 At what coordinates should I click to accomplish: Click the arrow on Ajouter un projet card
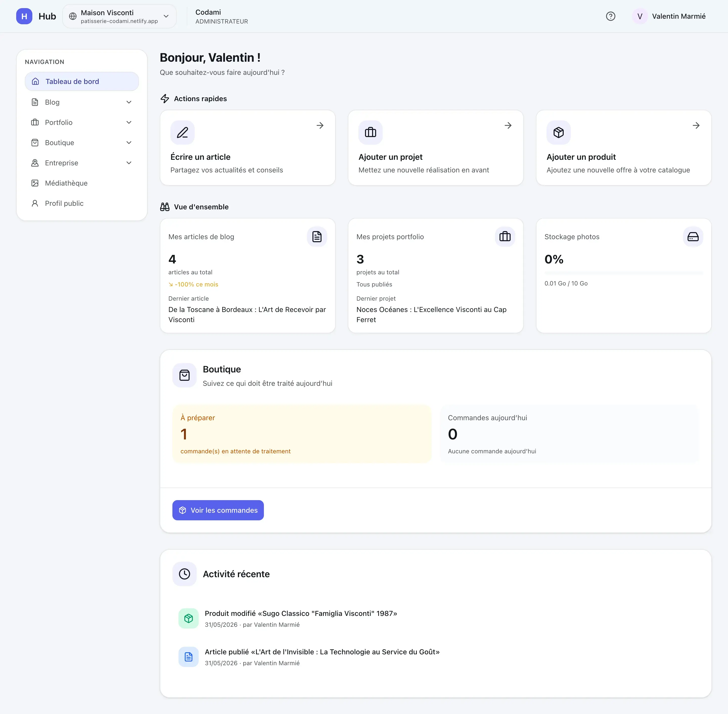(x=508, y=125)
